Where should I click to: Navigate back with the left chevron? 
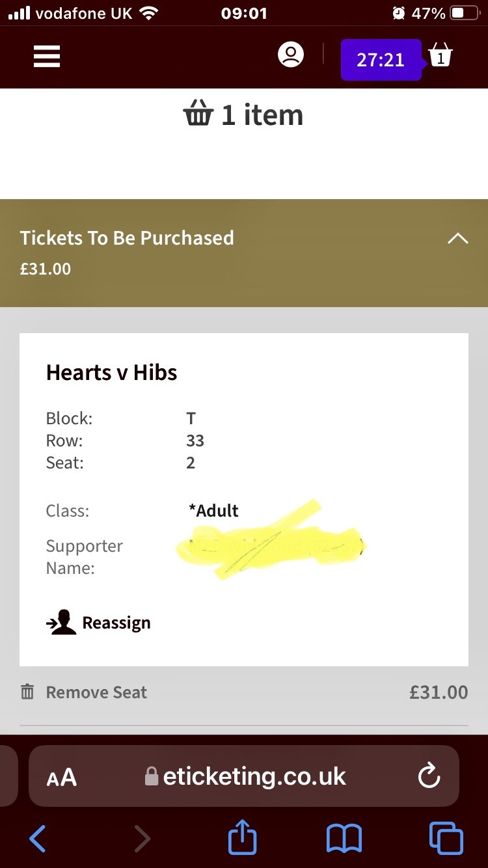[36, 838]
